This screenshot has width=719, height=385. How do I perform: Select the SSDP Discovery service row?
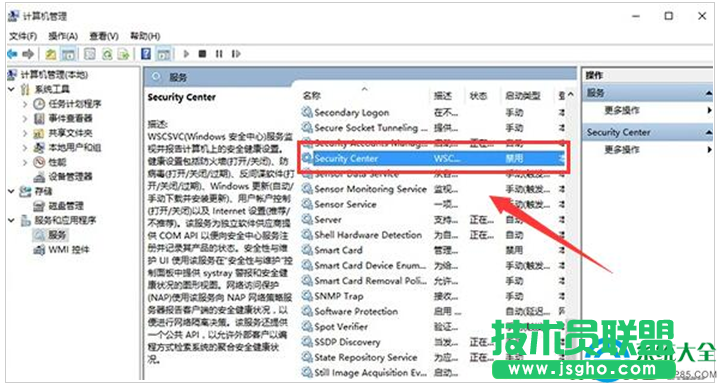[x=433, y=342]
